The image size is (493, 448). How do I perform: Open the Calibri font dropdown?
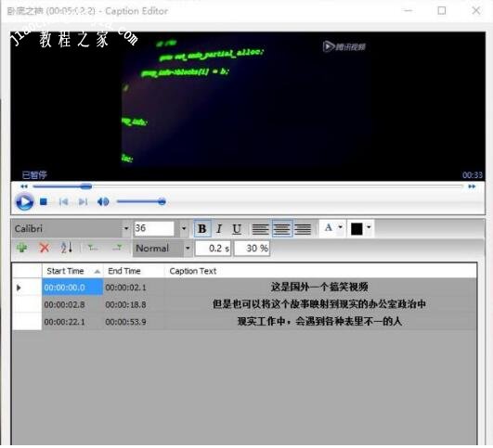125,228
